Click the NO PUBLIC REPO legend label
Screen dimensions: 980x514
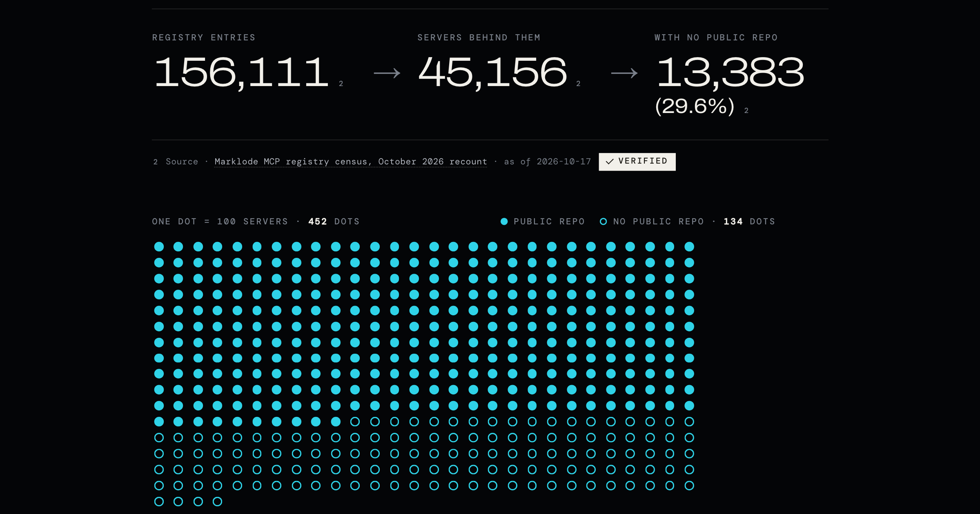coord(659,222)
